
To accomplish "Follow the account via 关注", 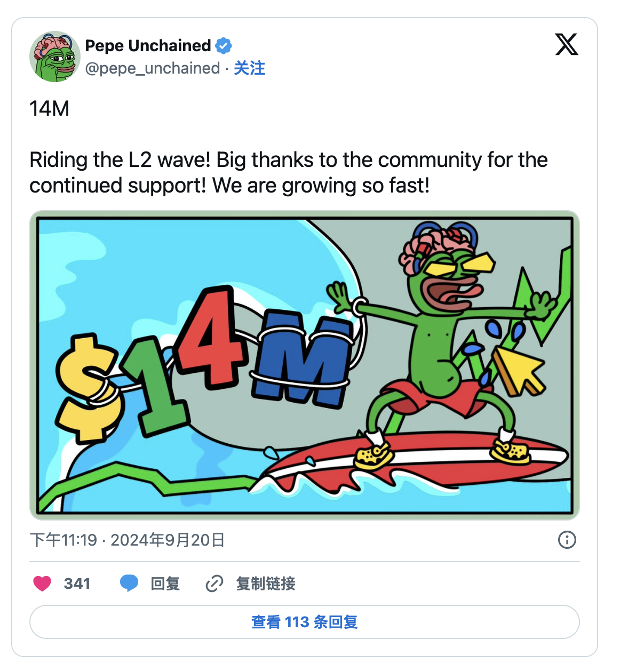I will (249, 68).
